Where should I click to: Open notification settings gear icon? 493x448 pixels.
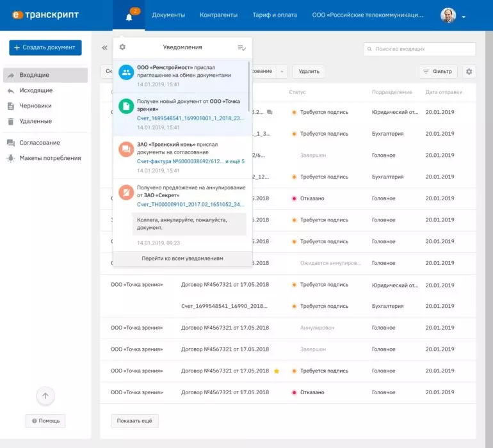click(122, 47)
